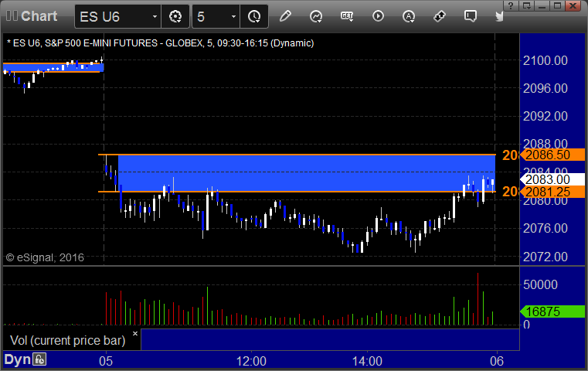This screenshot has height=371, width=588.
Task: Select the Vol (current price bar) label
Action: click(68, 340)
